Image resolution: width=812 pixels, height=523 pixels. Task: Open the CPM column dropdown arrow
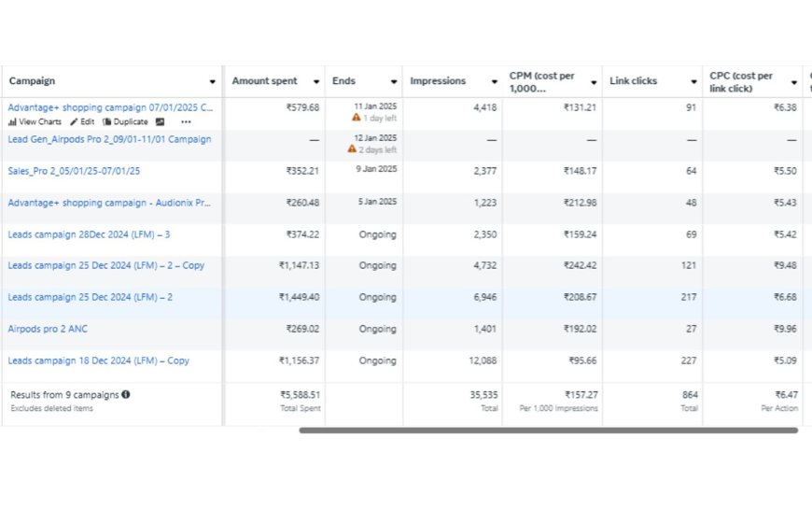594,82
